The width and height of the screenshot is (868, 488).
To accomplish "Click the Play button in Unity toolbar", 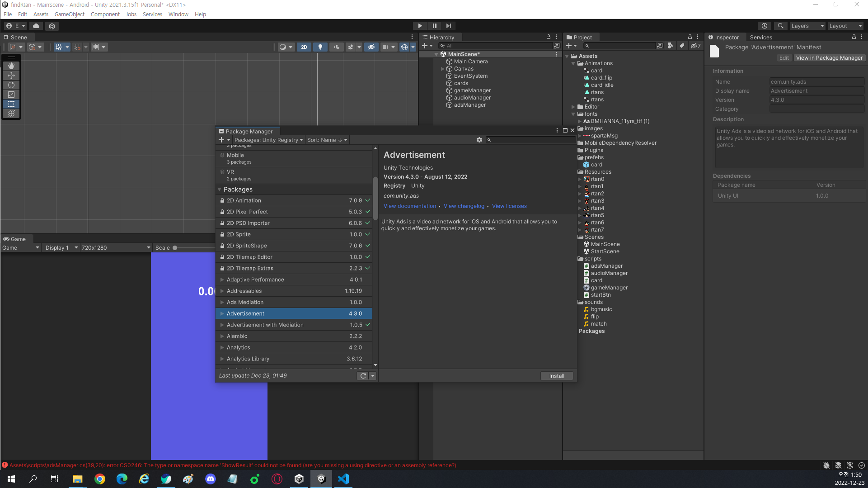I will [420, 26].
